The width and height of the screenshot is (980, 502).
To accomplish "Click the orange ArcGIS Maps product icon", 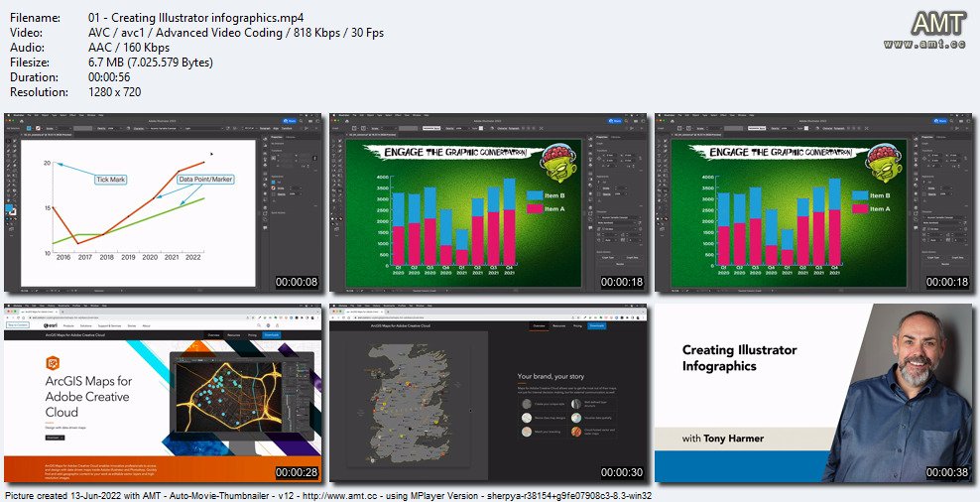I will [53, 363].
